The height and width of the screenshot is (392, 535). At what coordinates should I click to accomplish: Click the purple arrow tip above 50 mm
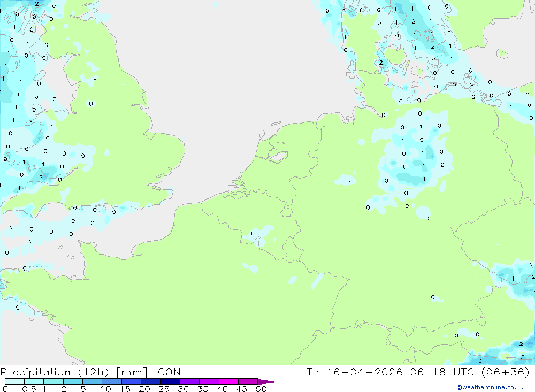267,382
